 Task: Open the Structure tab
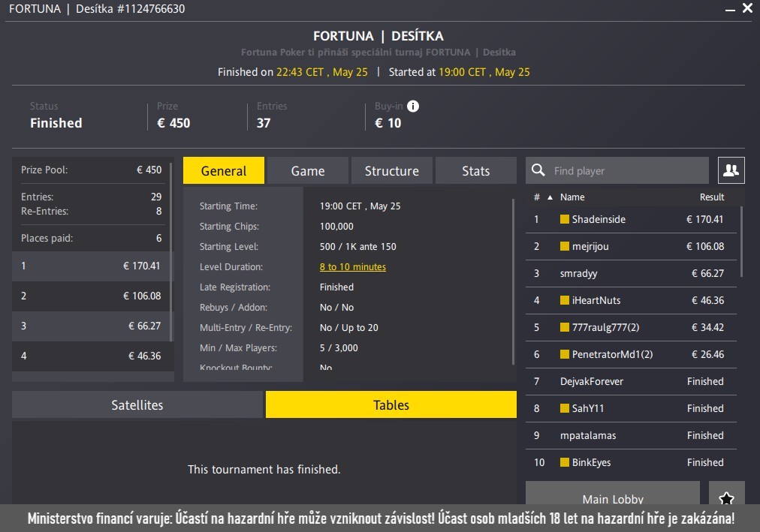point(391,171)
